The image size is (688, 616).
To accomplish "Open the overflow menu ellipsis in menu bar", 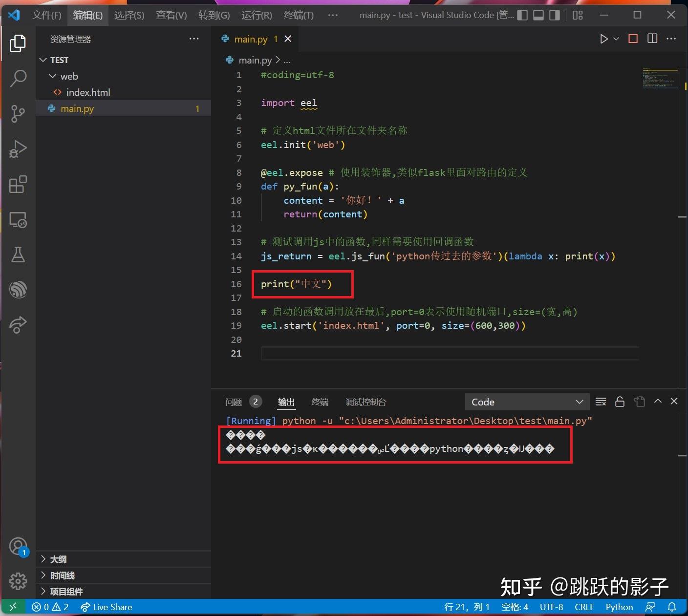I will (333, 15).
